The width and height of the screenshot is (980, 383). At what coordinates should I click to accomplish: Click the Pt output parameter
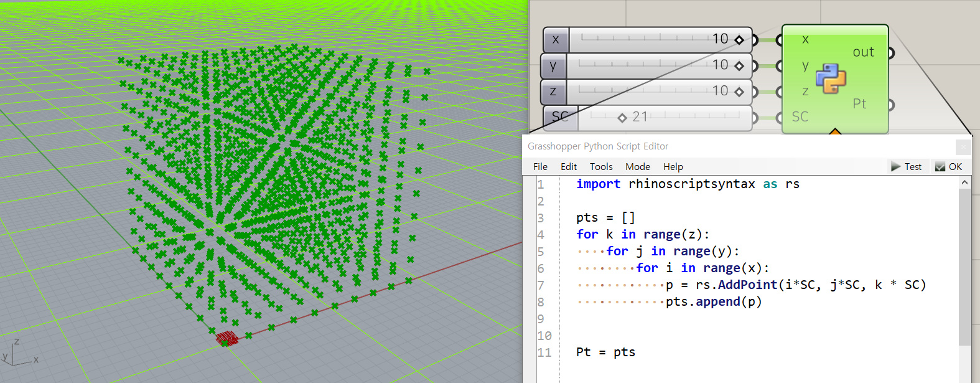(860, 104)
